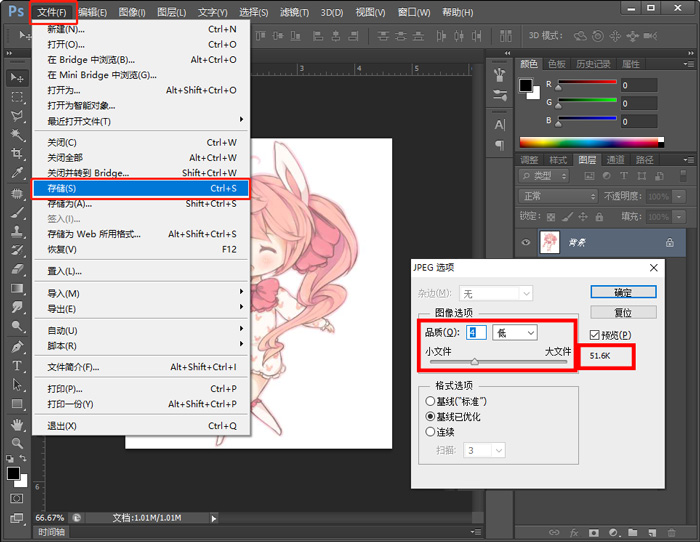
Task: Select the Clone Stamp tool
Action: tap(17, 231)
